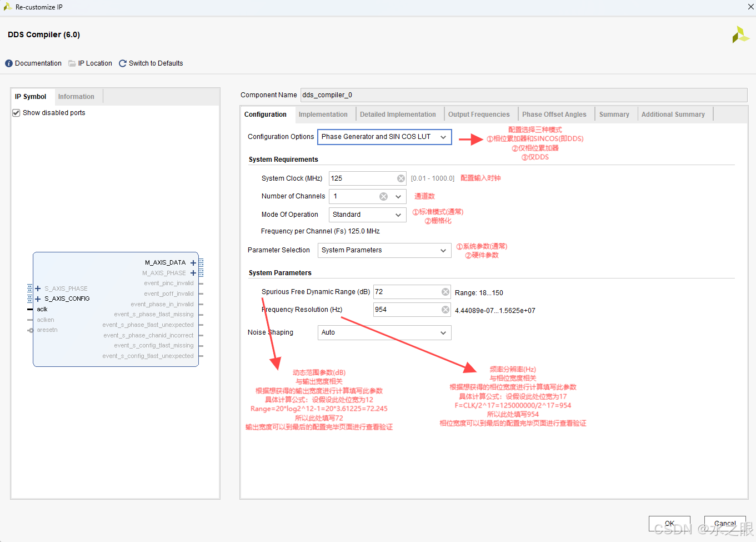Open IP Location folder icon

pyautogui.click(x=72, y=63)
